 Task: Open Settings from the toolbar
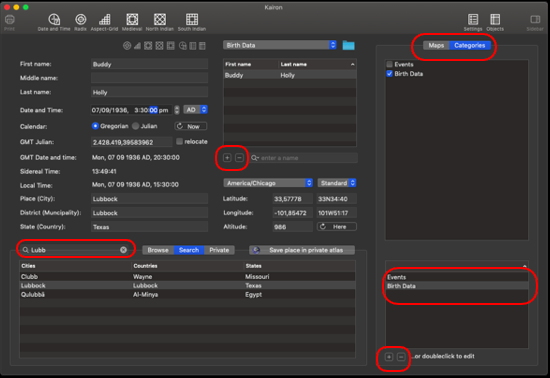pyautogui.click(x=473, y=22)
